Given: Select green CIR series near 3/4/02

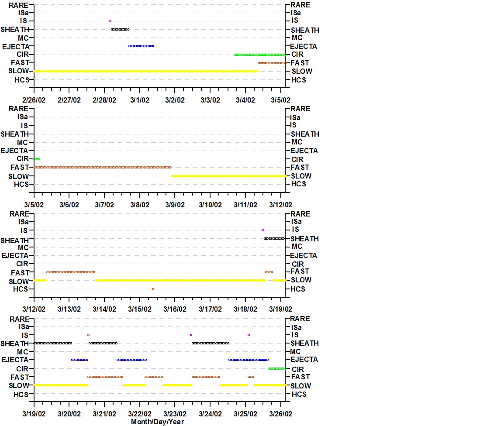Looking at the screenshot, I should coord(260,55).
